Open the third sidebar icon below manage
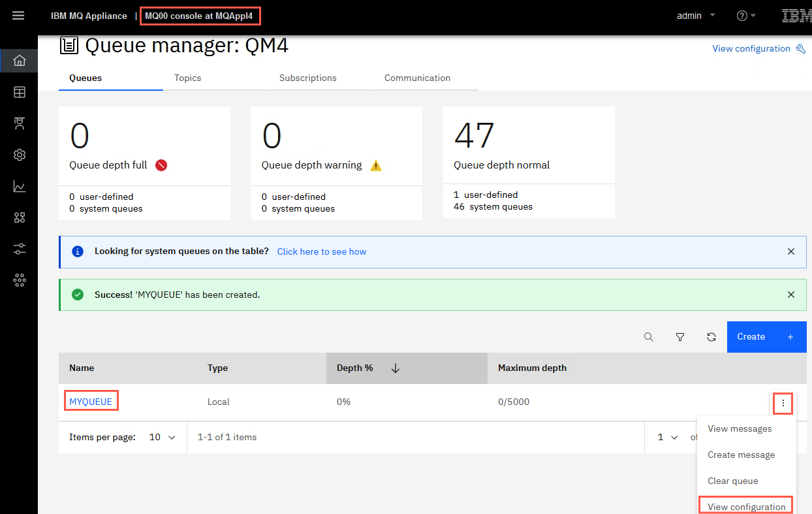 pyautogui.click(x=20, y=123)
